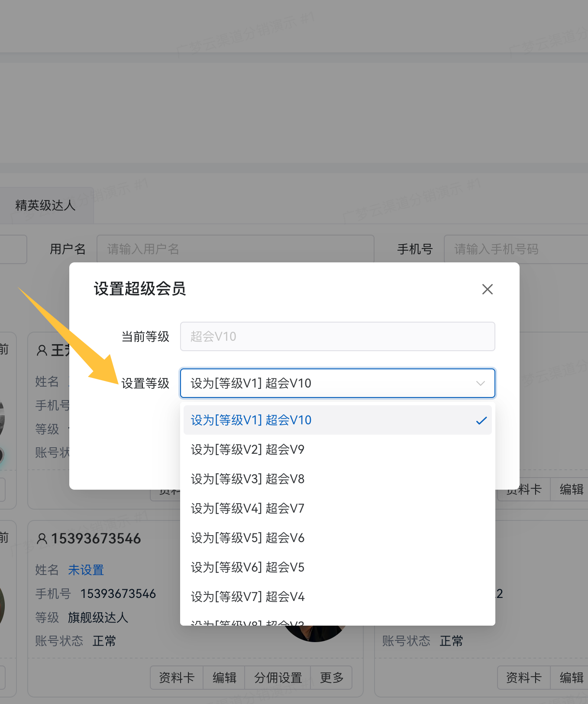Choose 设为[等级V2] 超会V9 from list

coord(248,449)
